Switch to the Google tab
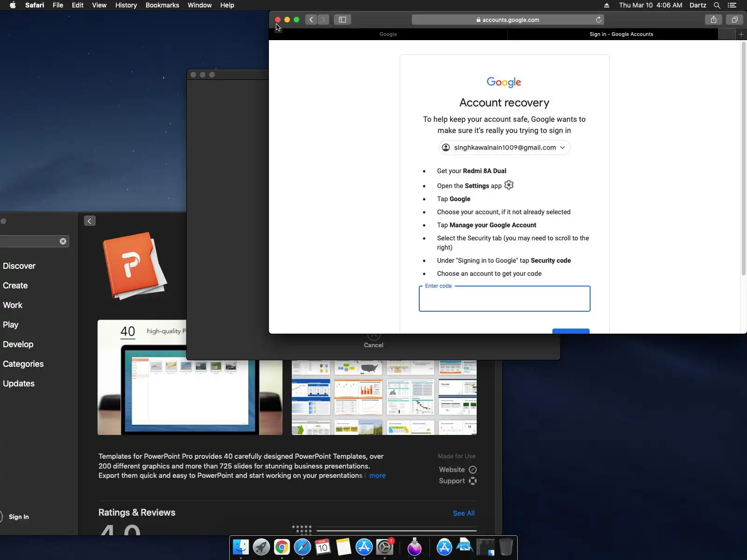Screen dimensions: 747x560 coord(388,34)
